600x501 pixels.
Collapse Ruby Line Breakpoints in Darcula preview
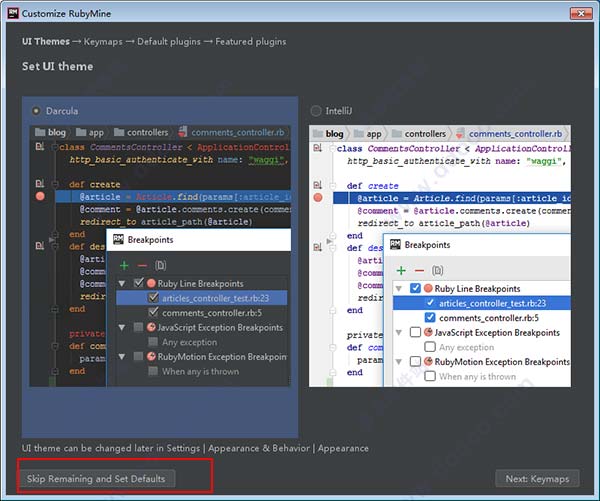[122, 284]
